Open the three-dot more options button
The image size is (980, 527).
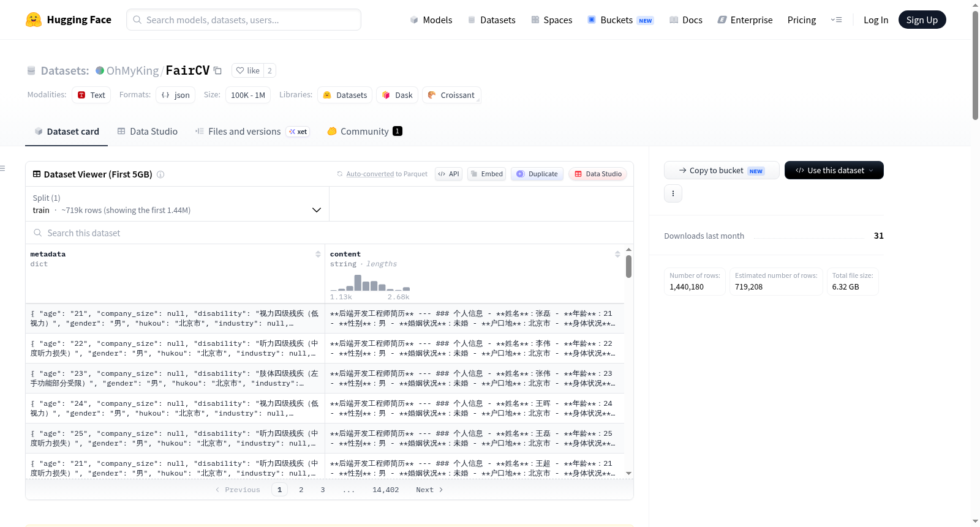[673, 193]
